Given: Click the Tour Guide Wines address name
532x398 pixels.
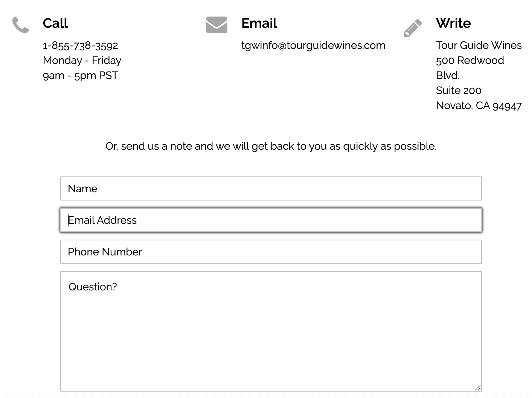Looking at the screenshot, I should click(x=479, y=46).
